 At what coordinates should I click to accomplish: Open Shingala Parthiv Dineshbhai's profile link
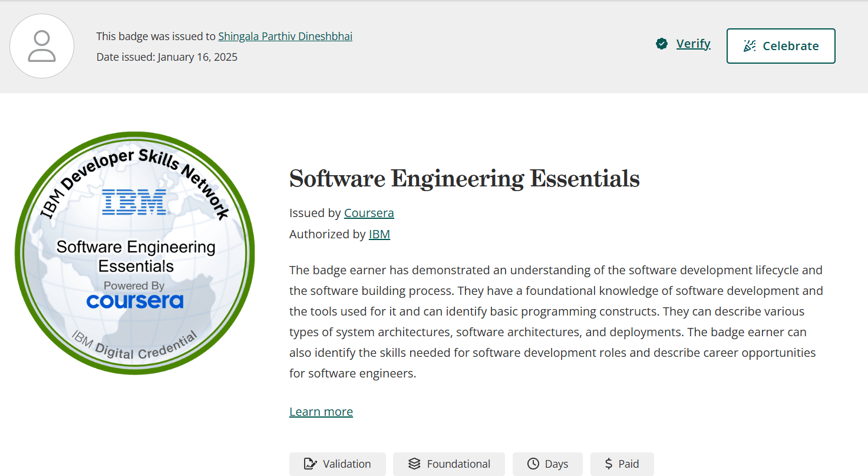(285, 36)
